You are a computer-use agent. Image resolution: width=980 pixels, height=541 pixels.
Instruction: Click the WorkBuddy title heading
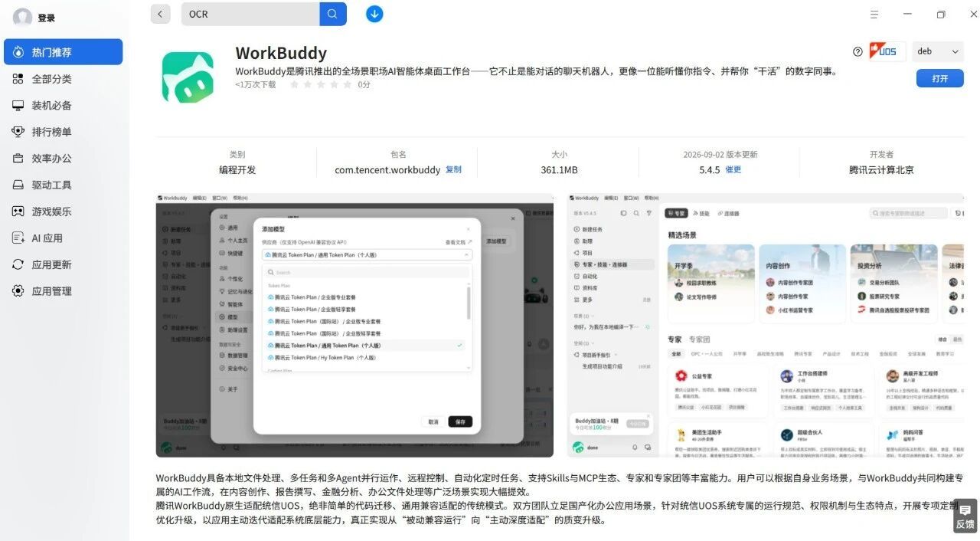[x=281, y=53]
